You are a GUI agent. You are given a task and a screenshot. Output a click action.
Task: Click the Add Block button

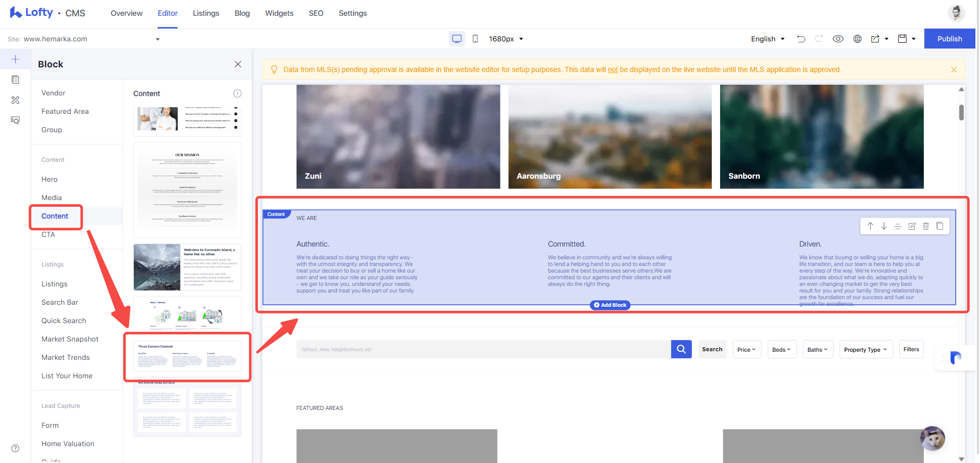pos(610,305)
